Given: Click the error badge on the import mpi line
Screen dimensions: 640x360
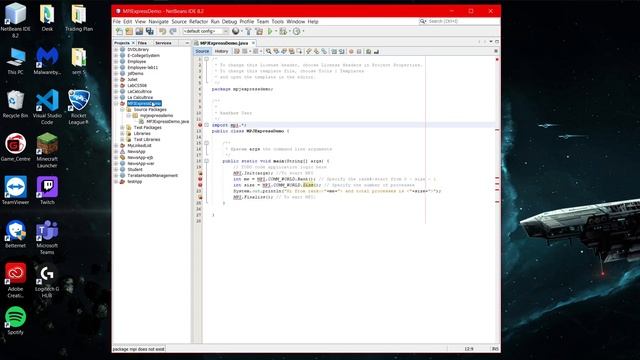Looking at the screenshot, I should tap(200, 125).
